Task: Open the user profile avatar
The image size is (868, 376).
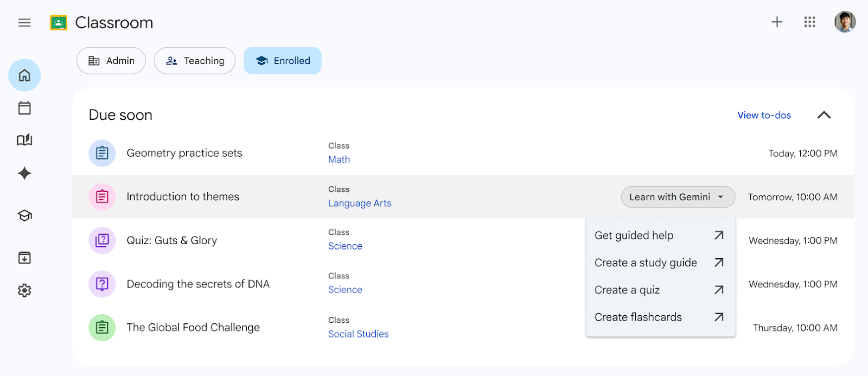Action: [845, 22]
